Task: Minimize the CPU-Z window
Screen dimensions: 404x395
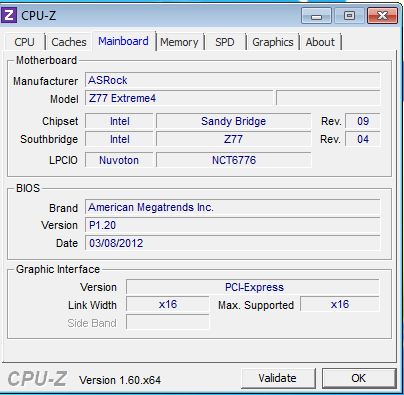Action: (x=316, y=16)
